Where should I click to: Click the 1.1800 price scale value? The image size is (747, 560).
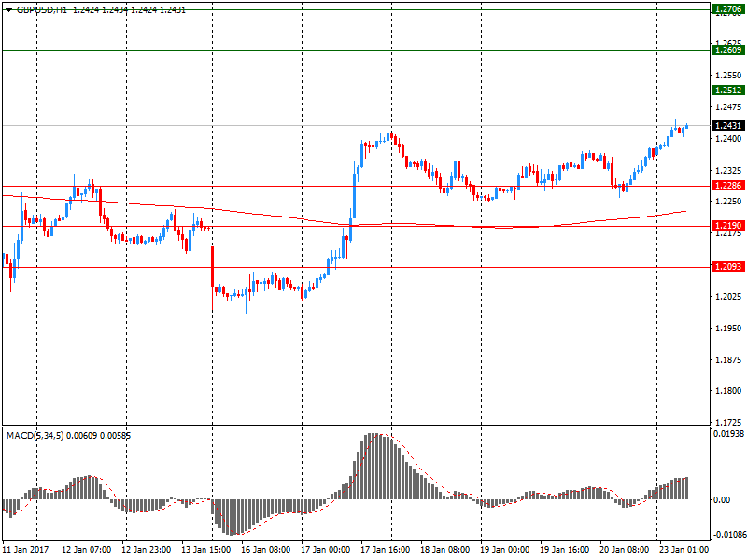[728, 391]
